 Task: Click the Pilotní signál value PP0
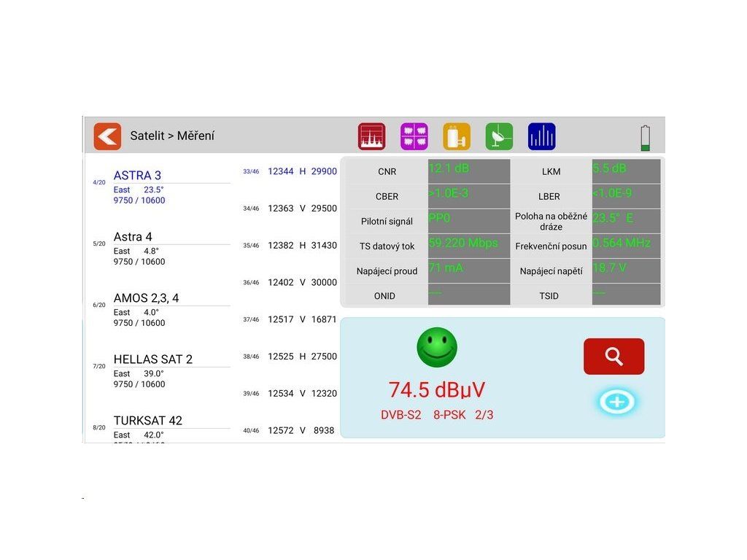coord(469,221)
